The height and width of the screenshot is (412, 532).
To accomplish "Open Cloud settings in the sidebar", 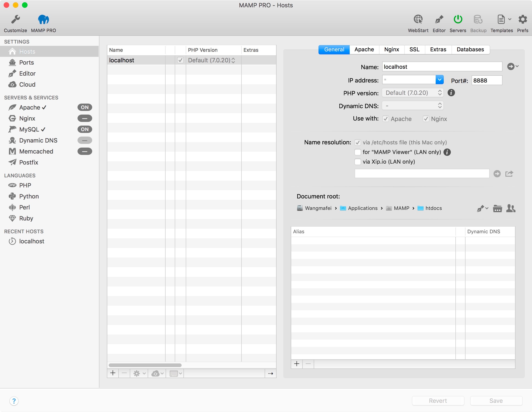I will click(x=27, y=85).
